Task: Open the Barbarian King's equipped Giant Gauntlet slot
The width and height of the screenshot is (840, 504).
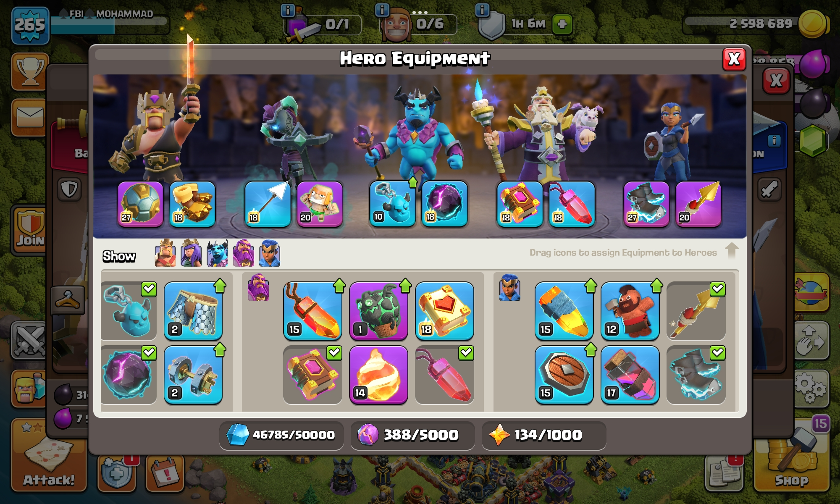Action: point(192,205)
